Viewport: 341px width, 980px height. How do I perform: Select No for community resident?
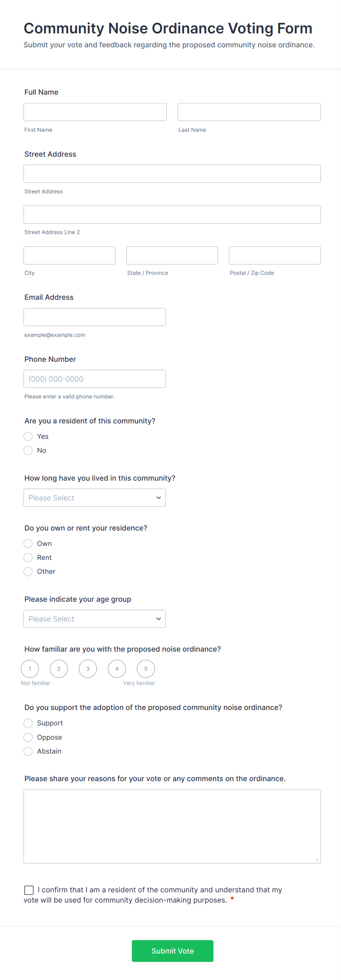click(x=28, y=451)
